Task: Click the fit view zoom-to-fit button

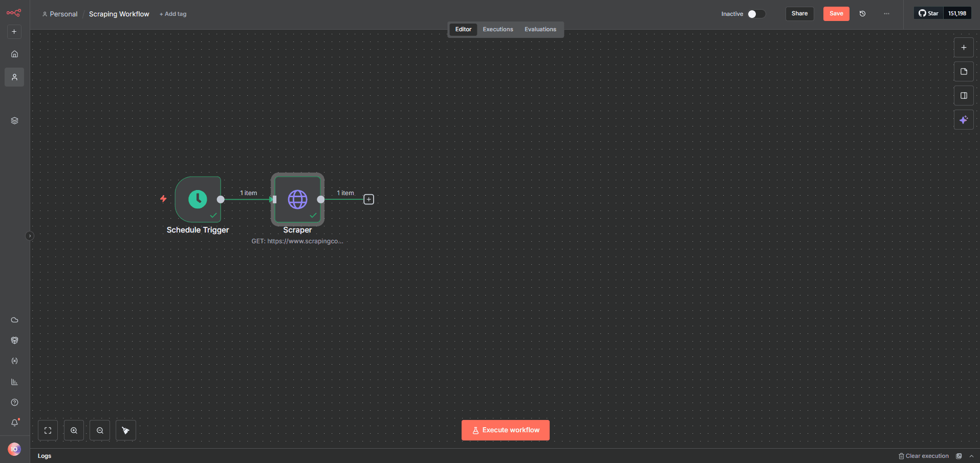Action: pos(48,431)
